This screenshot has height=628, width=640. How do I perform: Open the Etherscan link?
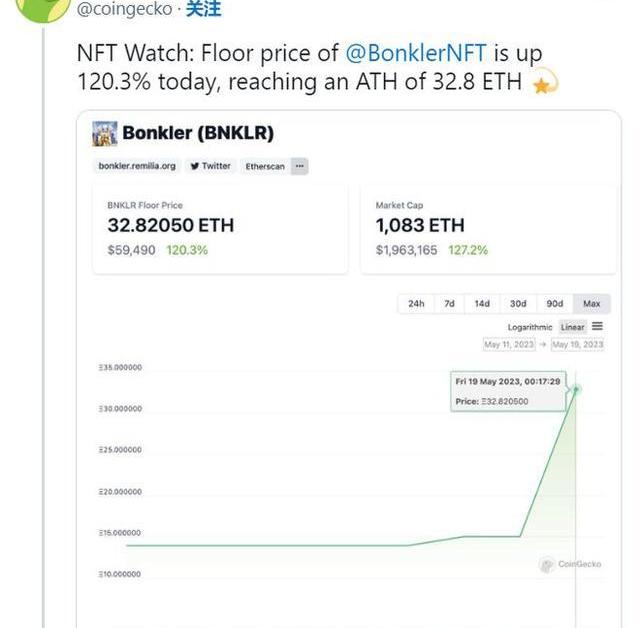click(265, 166)
